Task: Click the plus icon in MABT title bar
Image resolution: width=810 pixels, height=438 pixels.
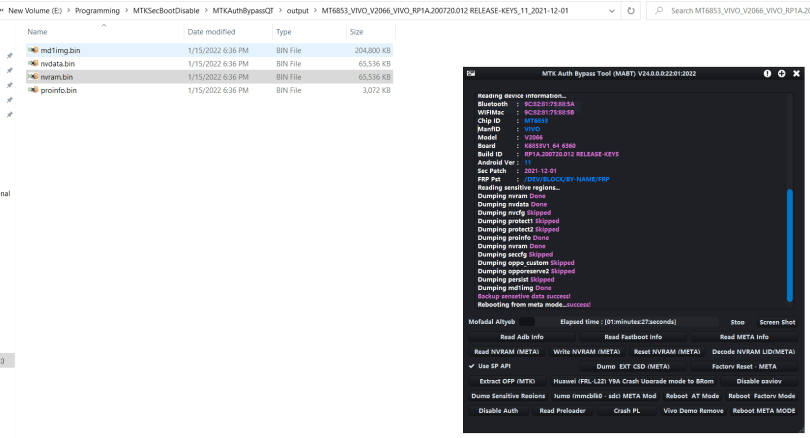Action: [782, 73]
